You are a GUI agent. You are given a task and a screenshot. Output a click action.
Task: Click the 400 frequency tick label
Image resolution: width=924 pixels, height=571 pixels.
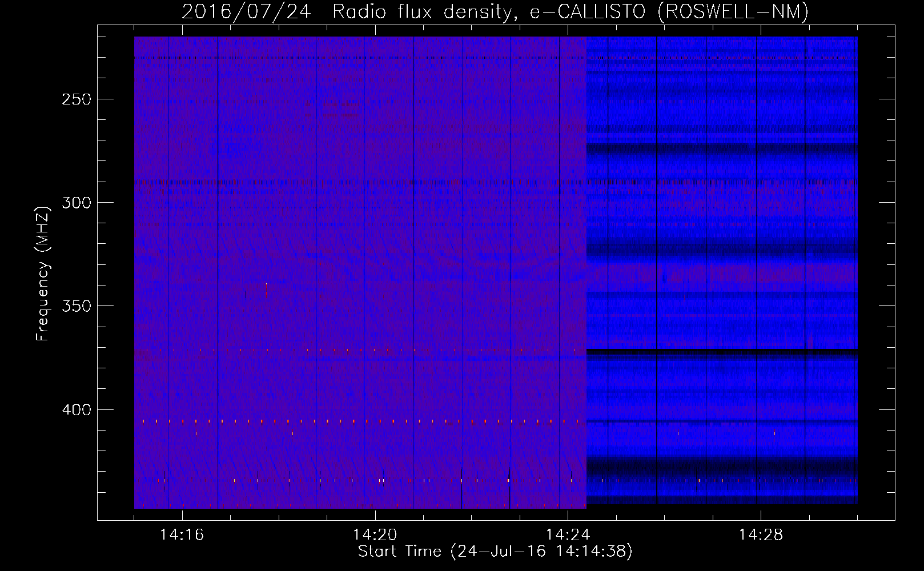[x=77, y=410]
